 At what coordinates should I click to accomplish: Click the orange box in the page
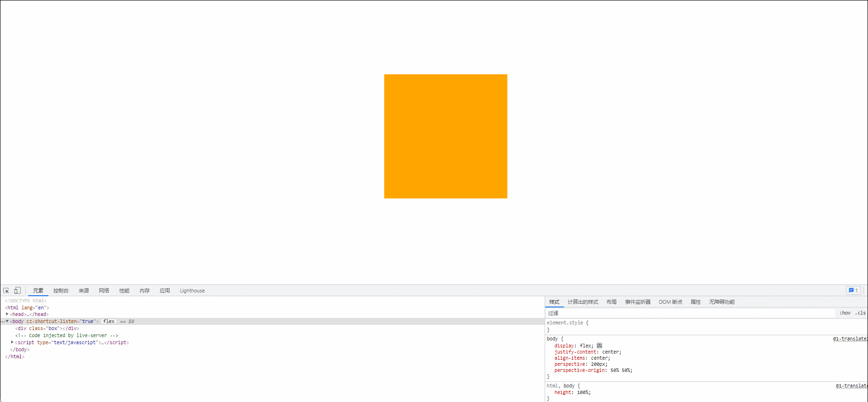[x=446, y=136]
